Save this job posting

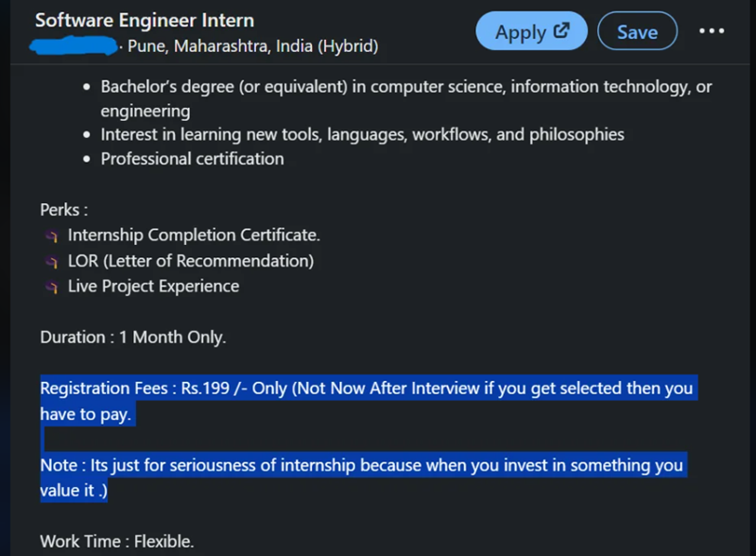click(x=637, y=30)
